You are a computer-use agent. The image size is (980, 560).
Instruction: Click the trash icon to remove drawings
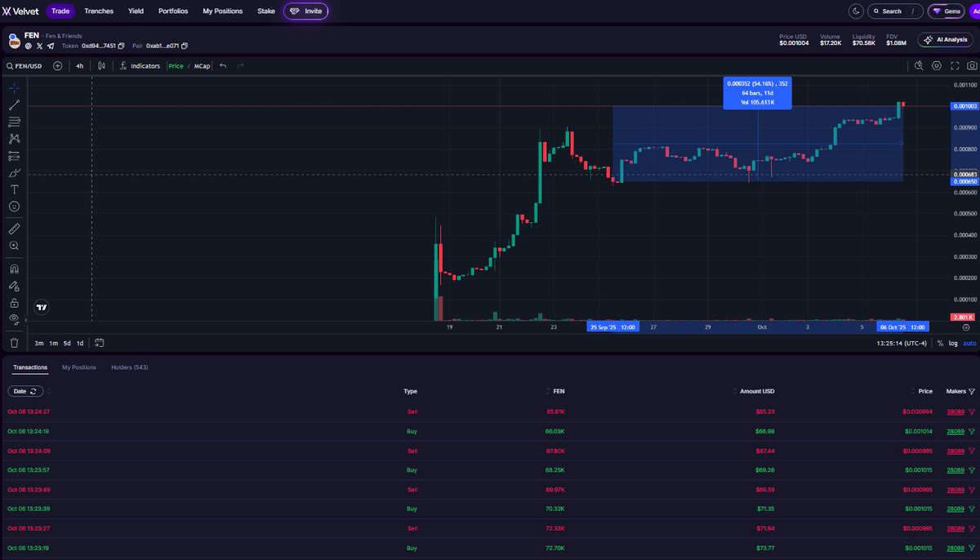pos(14,343)
